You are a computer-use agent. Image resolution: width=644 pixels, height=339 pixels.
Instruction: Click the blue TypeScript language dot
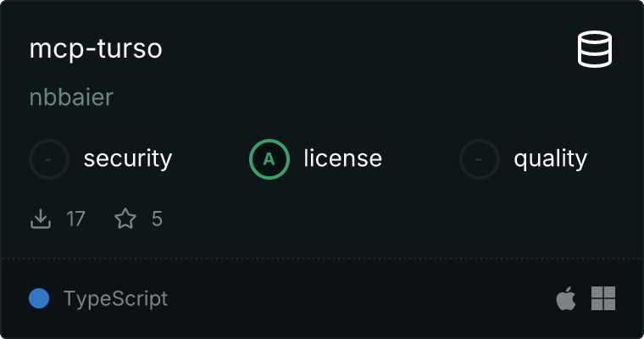38,298
